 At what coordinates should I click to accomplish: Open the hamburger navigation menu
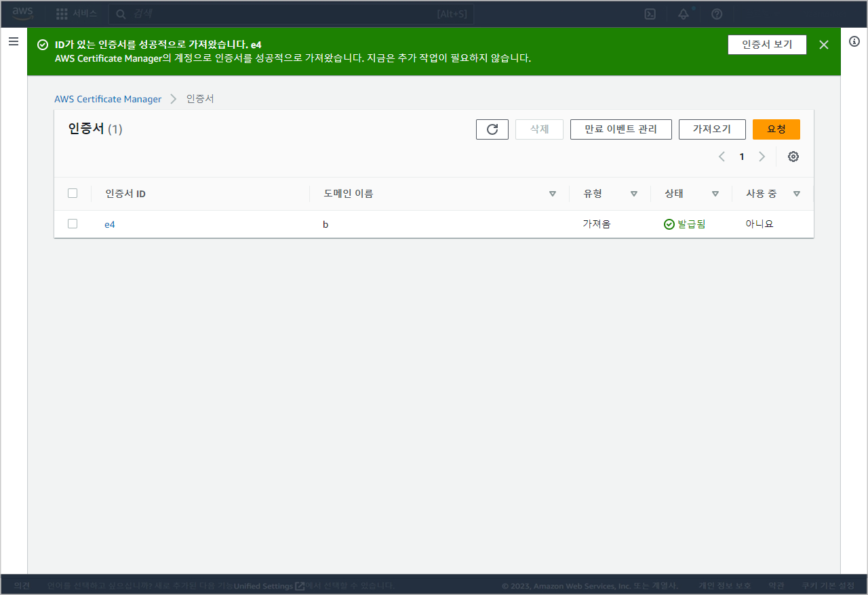click(x=13, y=42)
